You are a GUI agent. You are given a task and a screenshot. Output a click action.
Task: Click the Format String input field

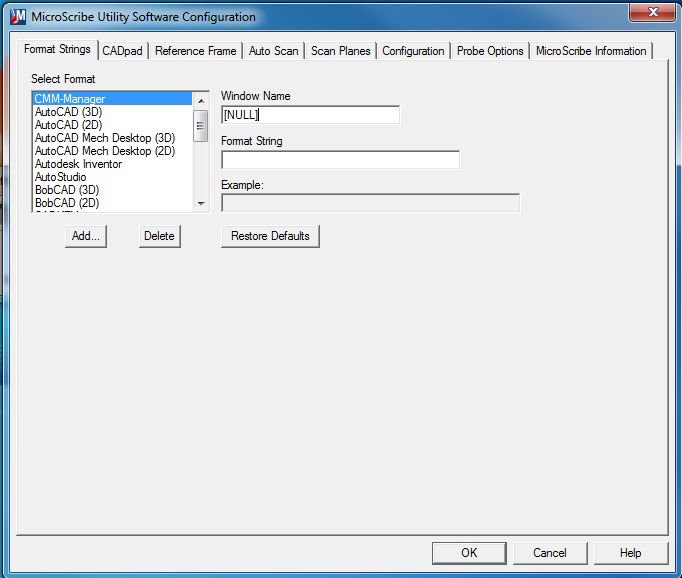[341, 160]
